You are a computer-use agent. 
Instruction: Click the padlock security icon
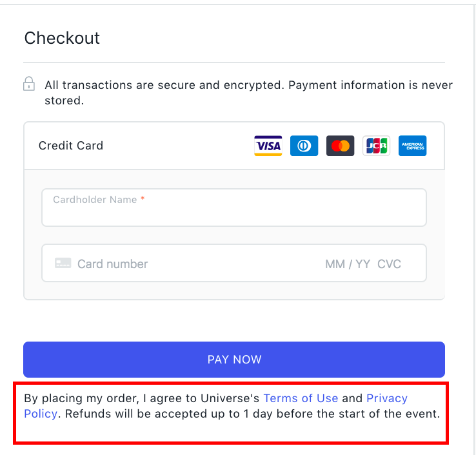pos(29,84)
